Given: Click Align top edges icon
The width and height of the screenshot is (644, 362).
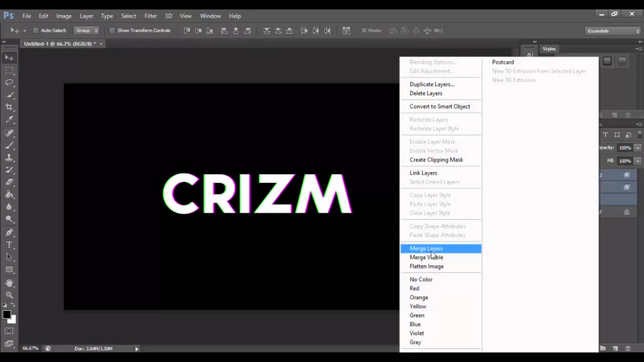Looking at the screenshot, I should point(187,31).
